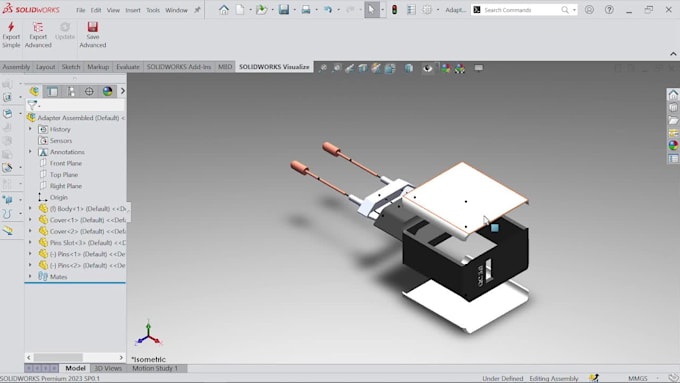680x383 pixels.
Task: Open the File menu
Action: [81, 10]
